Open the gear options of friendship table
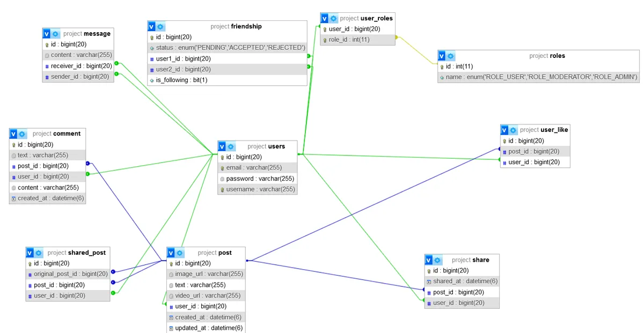 160,26
